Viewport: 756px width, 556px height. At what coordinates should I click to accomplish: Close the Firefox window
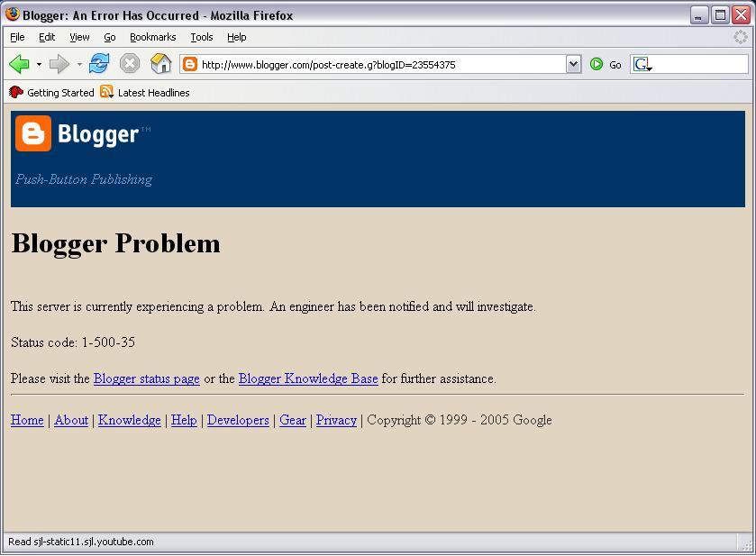point(741,15)
